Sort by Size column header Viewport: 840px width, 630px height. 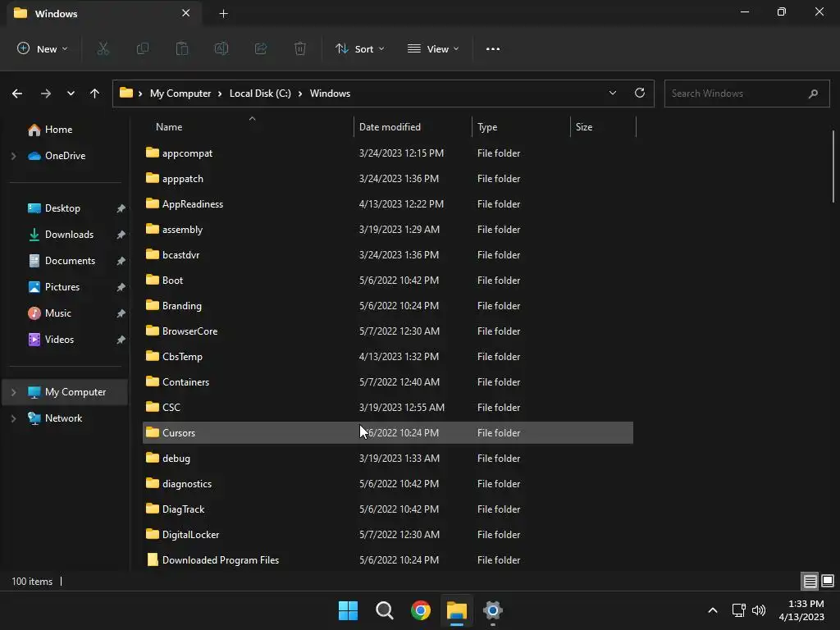603,127
